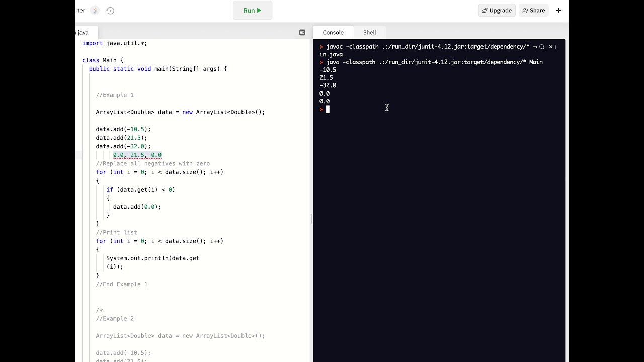Click the '//End Example 1' comment

coord(122,284)
